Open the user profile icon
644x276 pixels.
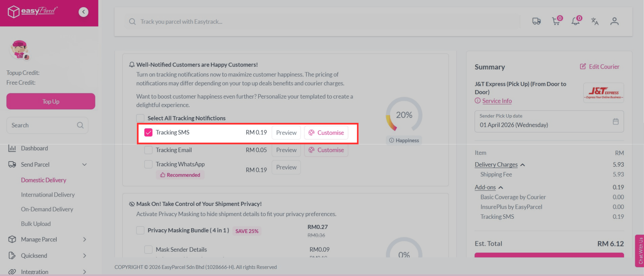pos(614,21)
